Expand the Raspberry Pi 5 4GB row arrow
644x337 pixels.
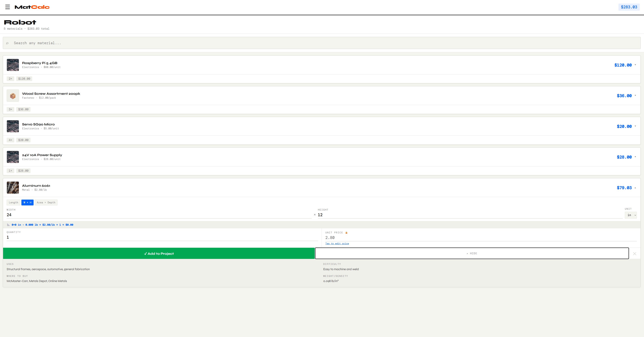[635, 65]
